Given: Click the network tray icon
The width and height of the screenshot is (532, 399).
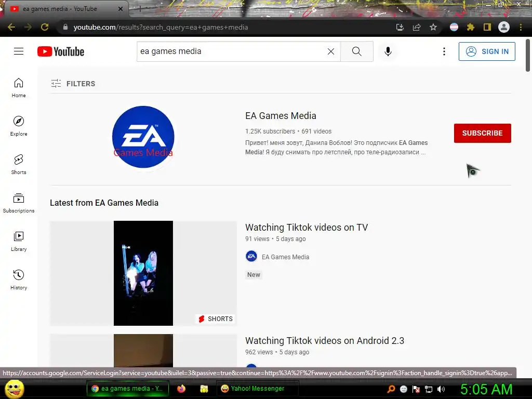Looking at the screenshot, I should tap(429, 389).
